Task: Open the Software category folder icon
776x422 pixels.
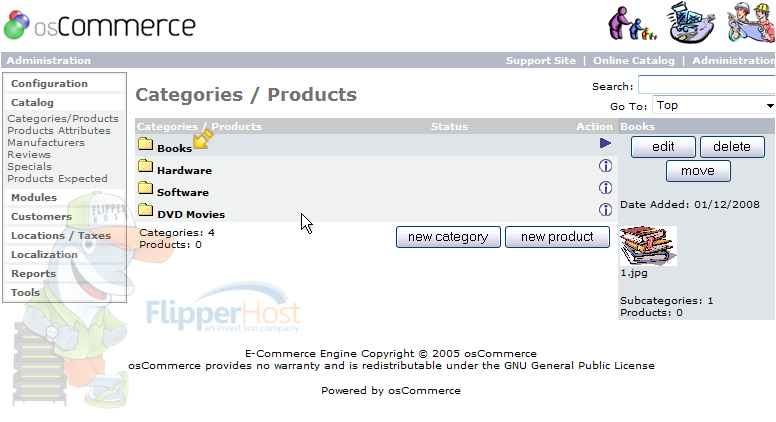Action: click(x=146, y=188)
